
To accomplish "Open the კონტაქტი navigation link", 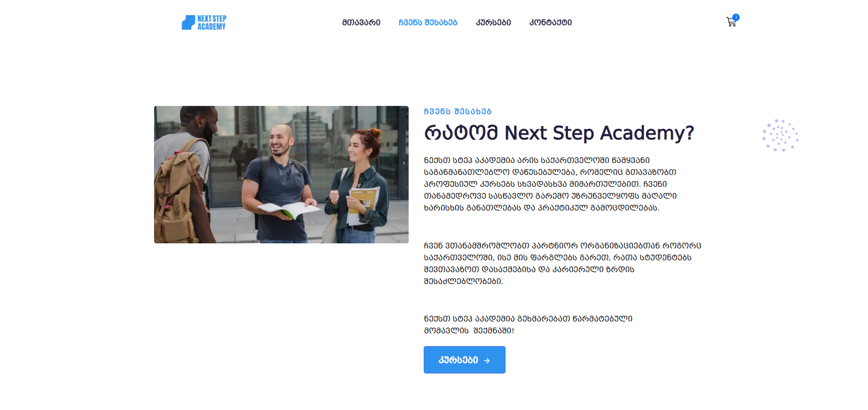I will click(550, 22).
